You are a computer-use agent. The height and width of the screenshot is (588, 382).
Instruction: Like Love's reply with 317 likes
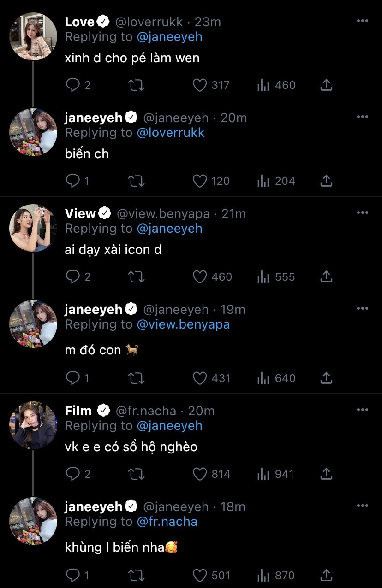[200, 85]
